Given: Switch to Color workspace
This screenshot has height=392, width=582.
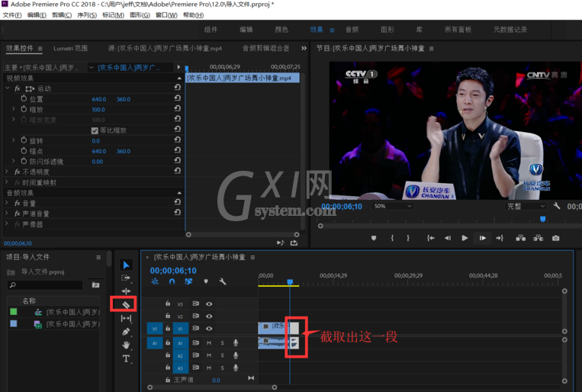Looking at the screenshot, I should point(281,30).
